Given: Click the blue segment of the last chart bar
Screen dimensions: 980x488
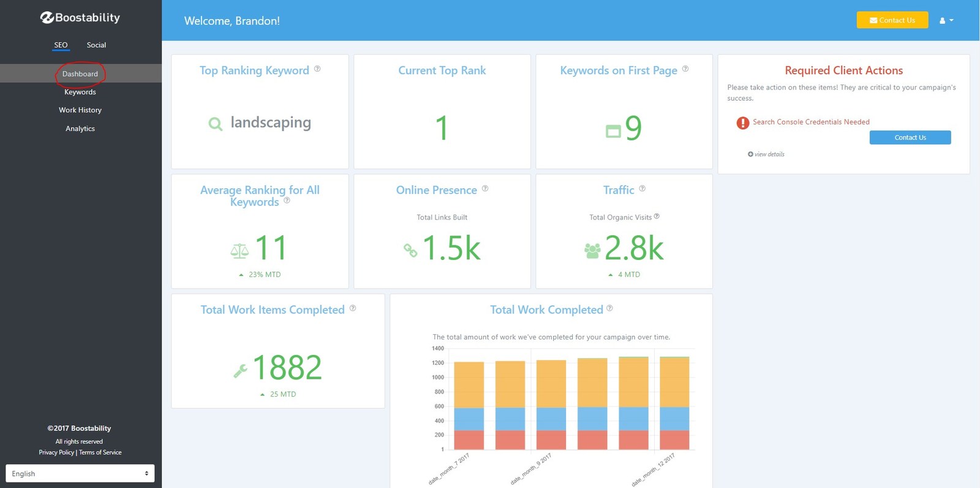Looking at the screenshot, I should coord(674,419).
